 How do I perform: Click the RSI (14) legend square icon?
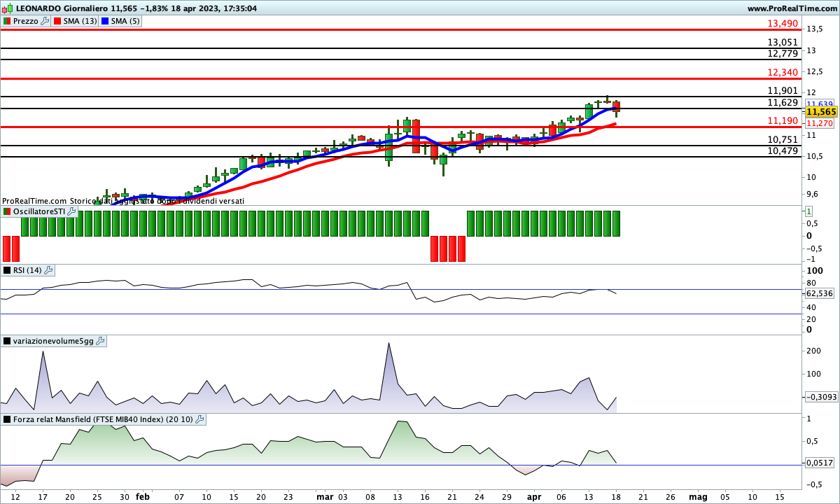(x=7, y=270)
